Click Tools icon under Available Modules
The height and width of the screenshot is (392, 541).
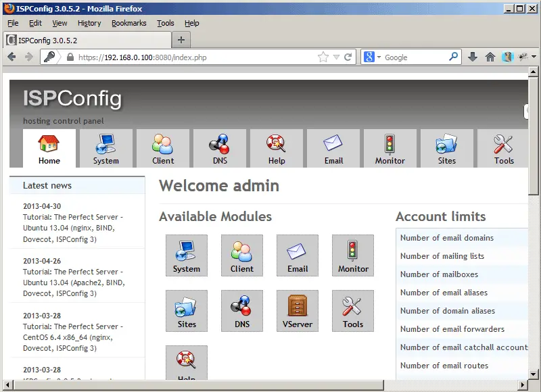pyautogui.click(x=353, y=311)
